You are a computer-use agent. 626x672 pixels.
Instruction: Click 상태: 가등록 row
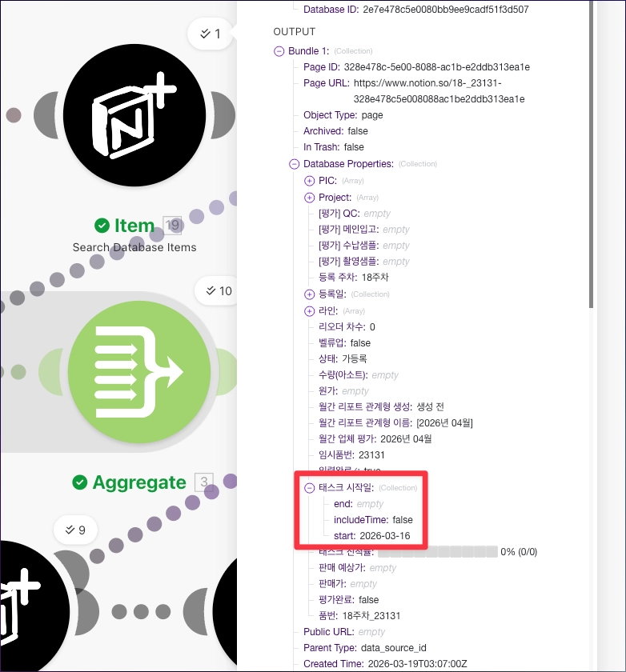click(343, 358)
